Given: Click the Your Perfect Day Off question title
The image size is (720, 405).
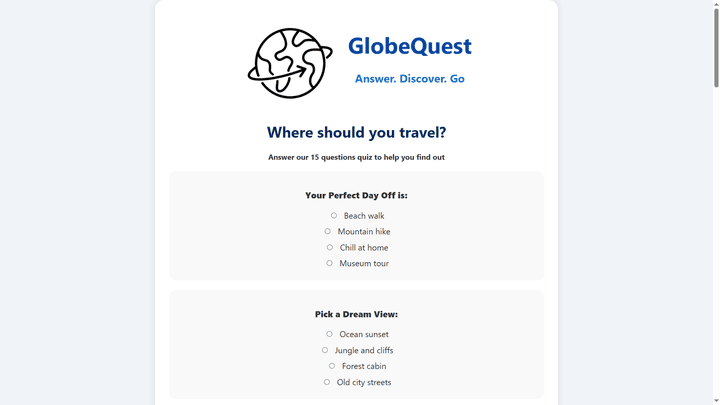Looking at the screenshot, I should click(356, 196).
